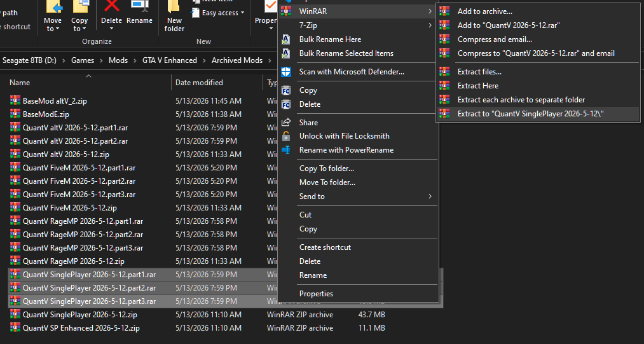Click the Rename ribbon icon
This screenshot has width=644, height=344.
[140, 6]
